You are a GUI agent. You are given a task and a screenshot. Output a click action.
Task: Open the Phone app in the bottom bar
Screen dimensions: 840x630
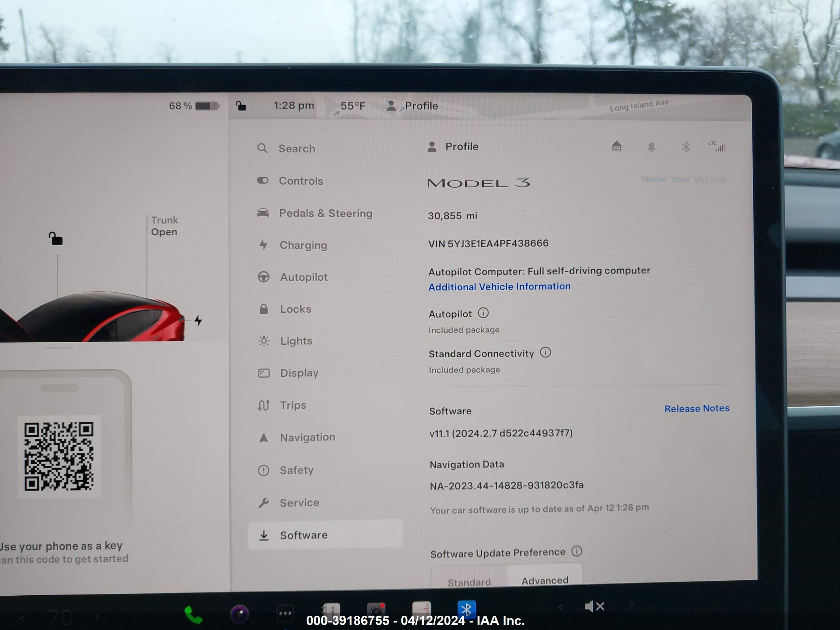(193, 614)
